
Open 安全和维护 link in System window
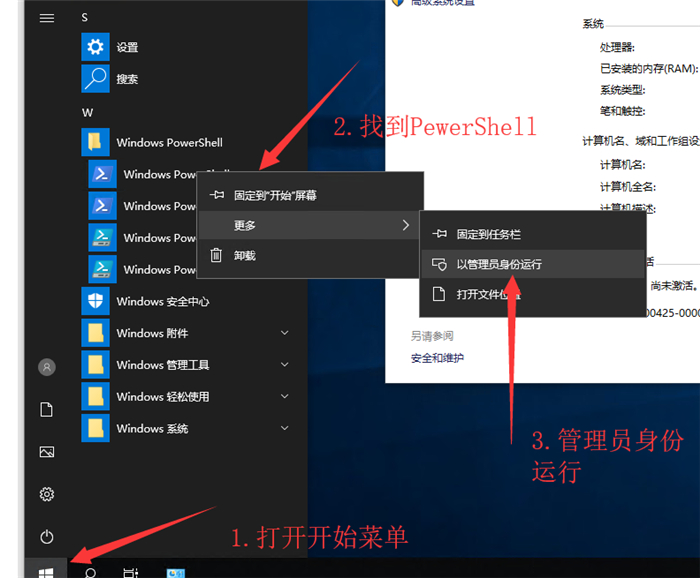[x=437, y=358]
